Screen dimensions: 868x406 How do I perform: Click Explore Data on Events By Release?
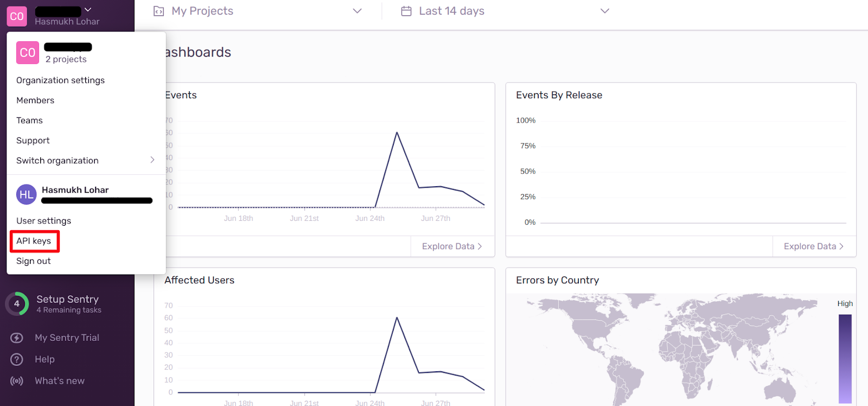[x=814, y=246]
